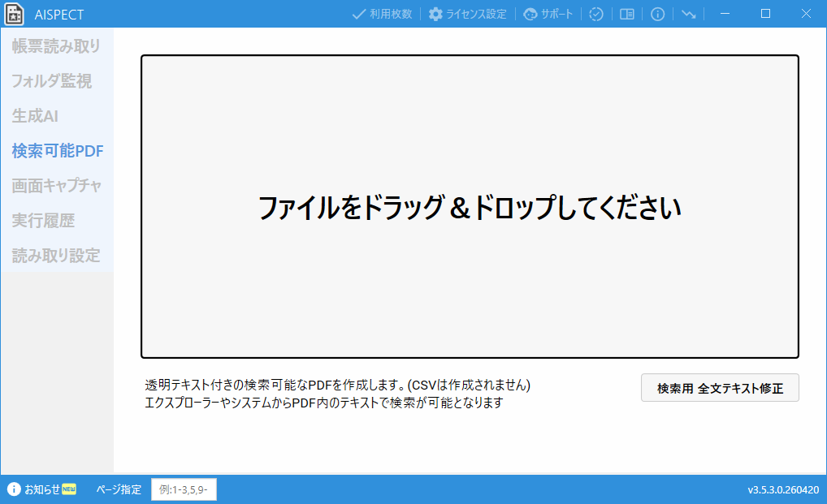The image size is (827, 504).
Task: Open the 画面キャプチャ tab
Action: click(x=54, y=185)
